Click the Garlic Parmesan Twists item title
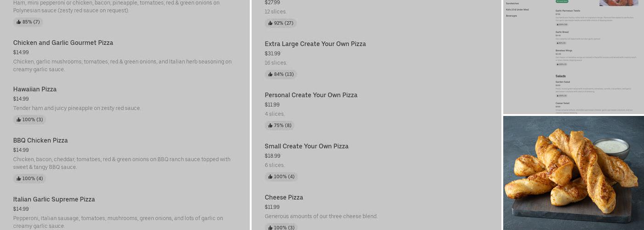Viewport: 644px width, 230px height. click(x=568, y=11)
